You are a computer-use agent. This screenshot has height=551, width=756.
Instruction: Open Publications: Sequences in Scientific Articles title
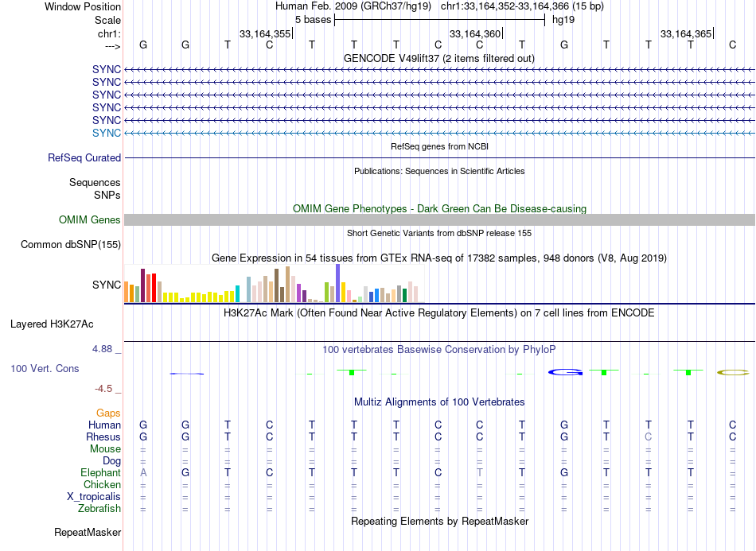(x=439, y=171)
